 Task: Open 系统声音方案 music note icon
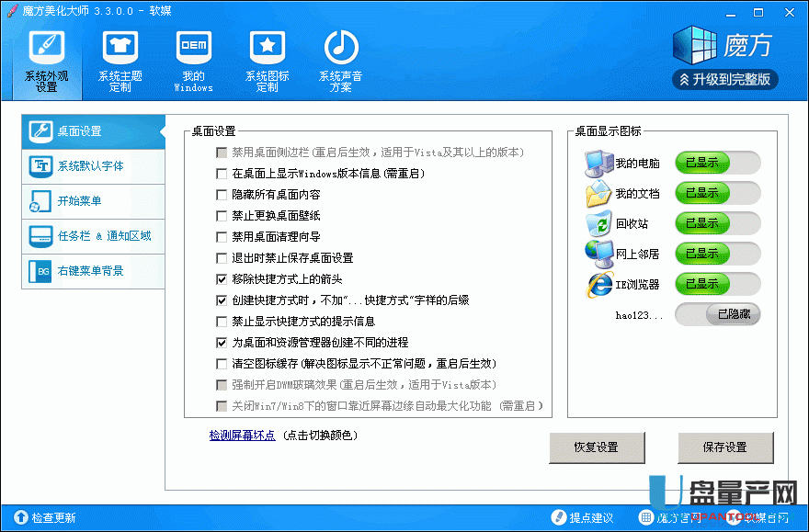(x=340, y=62)
